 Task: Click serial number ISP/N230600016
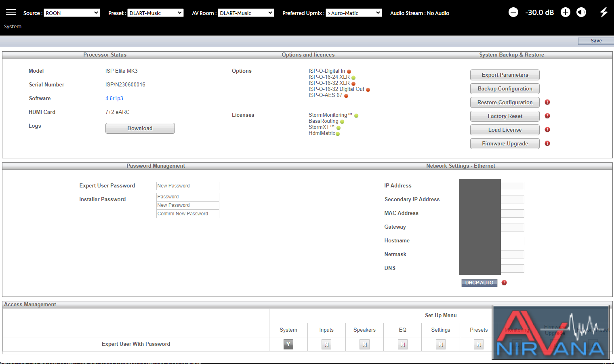click(125, 84)
